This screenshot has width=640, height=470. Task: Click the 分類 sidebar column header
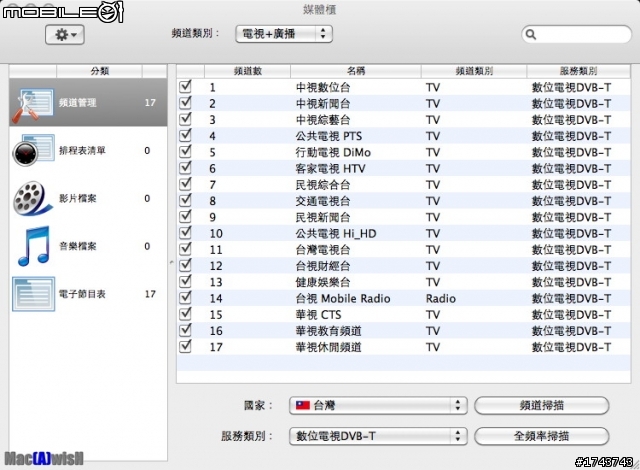tap(99, 71)
